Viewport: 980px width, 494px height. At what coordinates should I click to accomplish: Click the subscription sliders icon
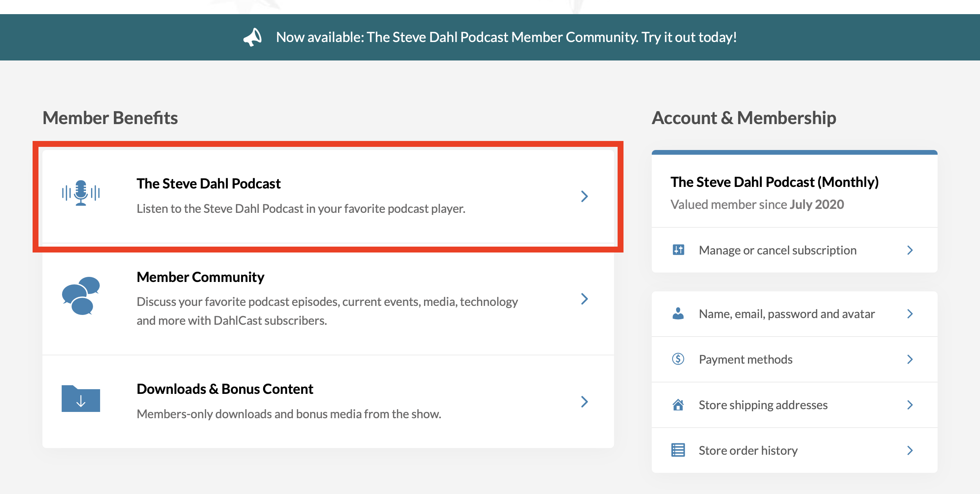click(678, 250)
